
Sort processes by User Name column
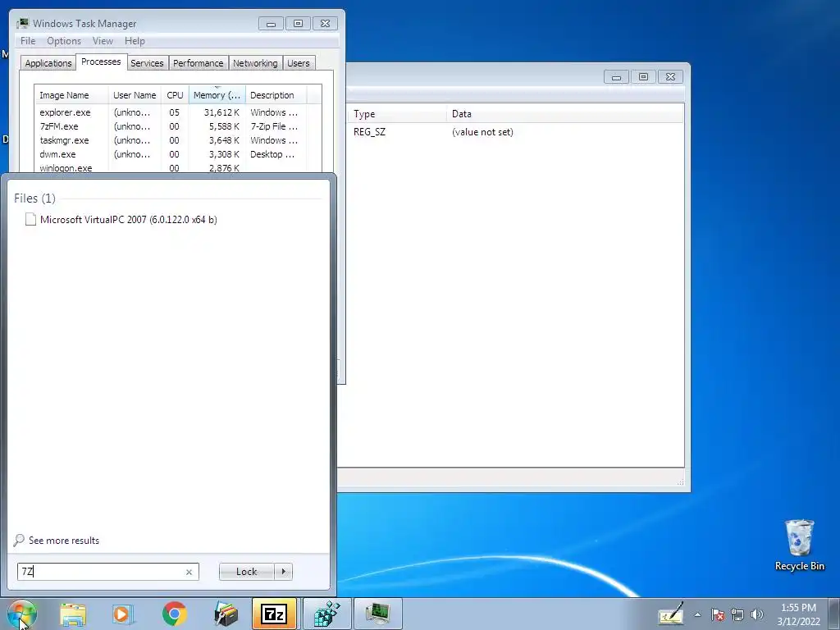[135, 95]
